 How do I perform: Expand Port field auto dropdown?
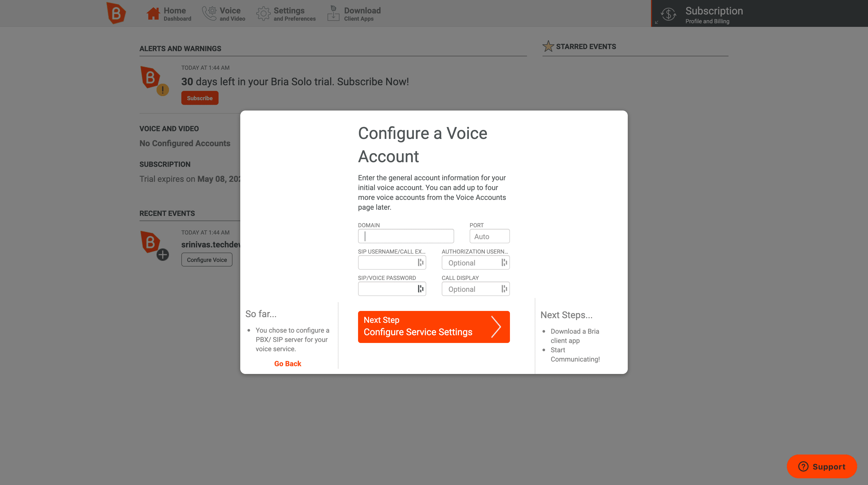(489, 236)
